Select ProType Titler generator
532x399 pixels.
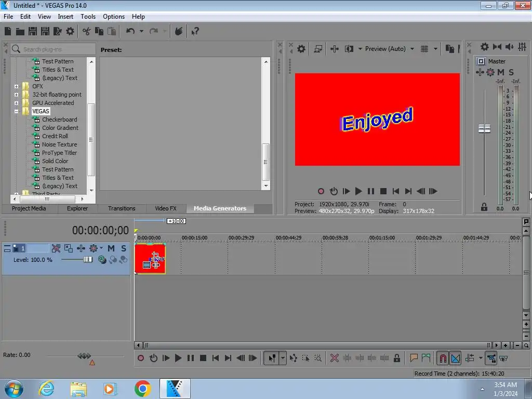click(59, 153)
